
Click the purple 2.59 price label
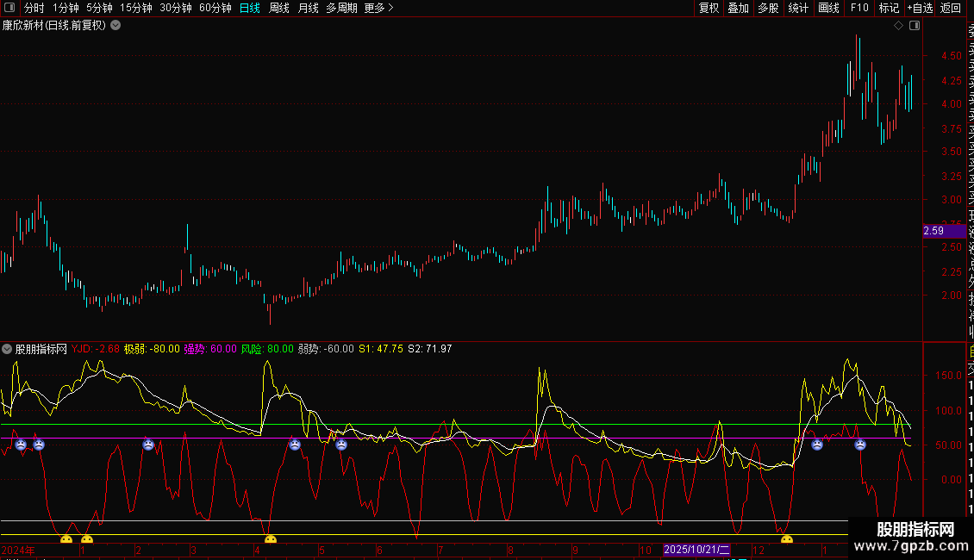coord(937,231)
